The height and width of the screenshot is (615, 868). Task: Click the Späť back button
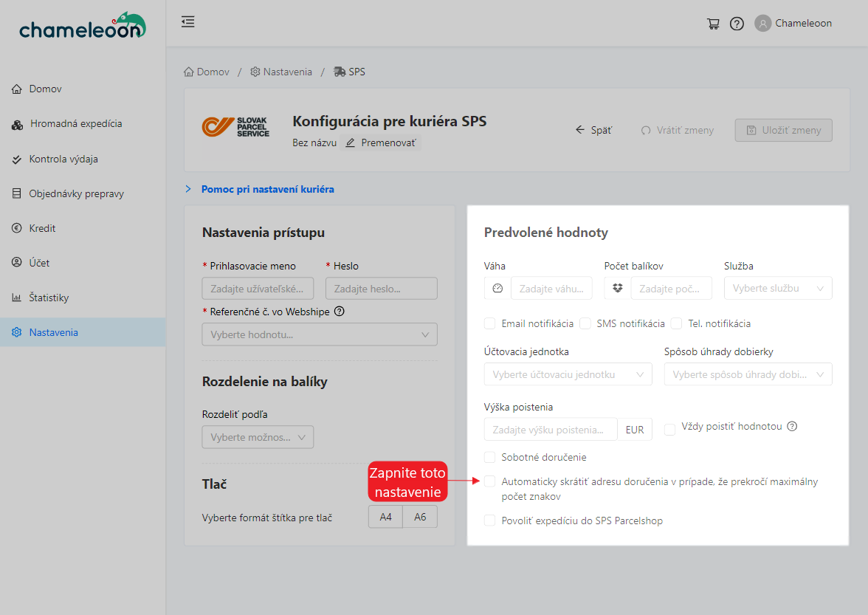(x=594, y=130)
